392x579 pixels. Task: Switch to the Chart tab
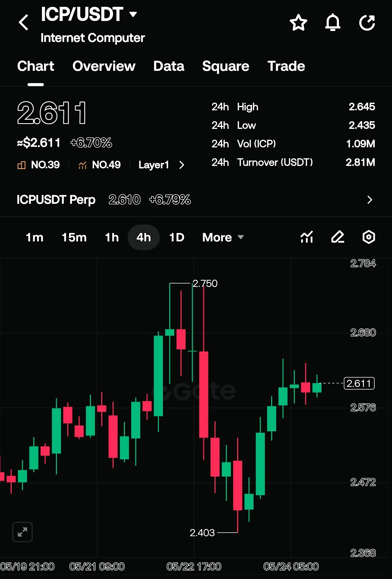pyautogui.click(x=36, y=66)
